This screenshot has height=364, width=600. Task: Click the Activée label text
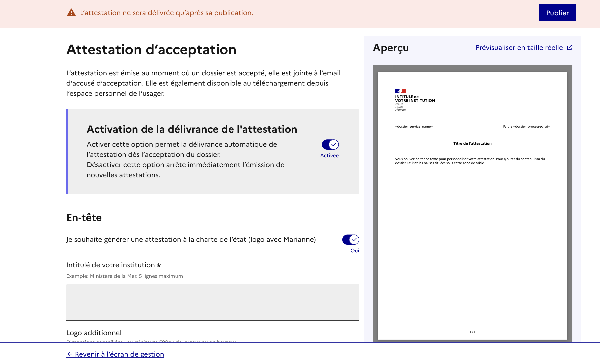(x=329, y=156)
